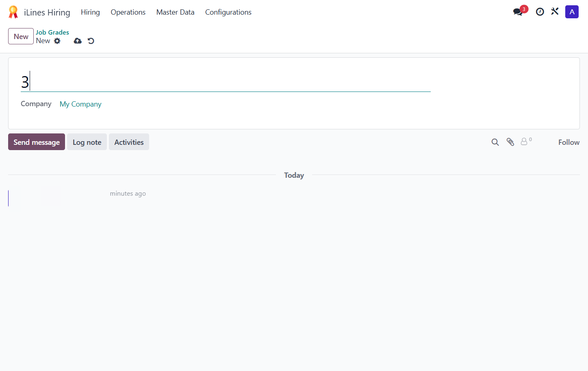Image resolution: width=588 pixels, height=371 pixels.
Task: Click the iLines Hiring app title
Action: (47, 12)
